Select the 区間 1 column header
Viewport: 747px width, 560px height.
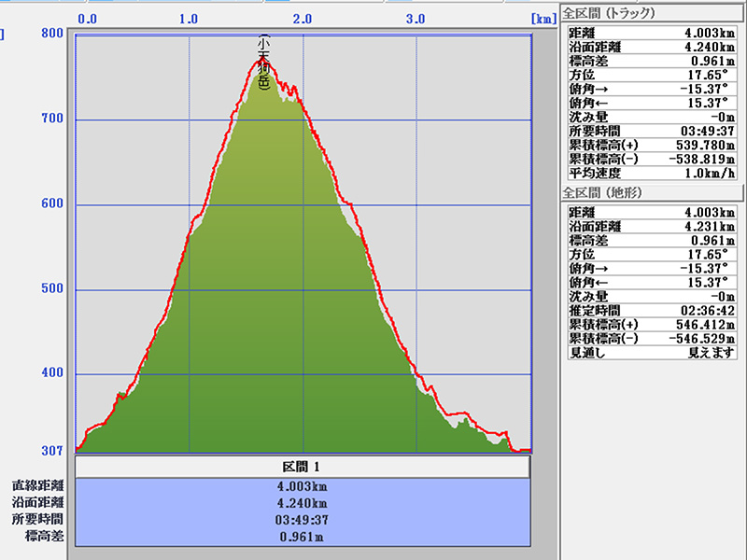click(302, 466)
